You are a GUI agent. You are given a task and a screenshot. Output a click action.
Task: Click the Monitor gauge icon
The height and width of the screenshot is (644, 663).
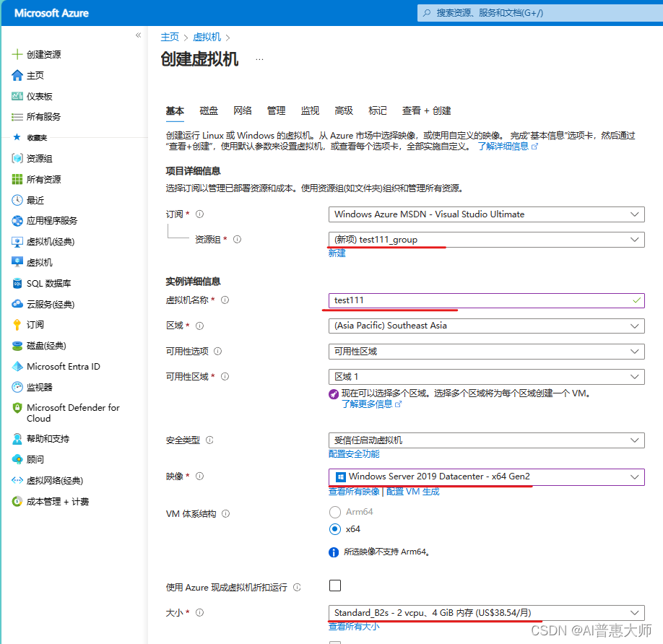coord(17,387)
